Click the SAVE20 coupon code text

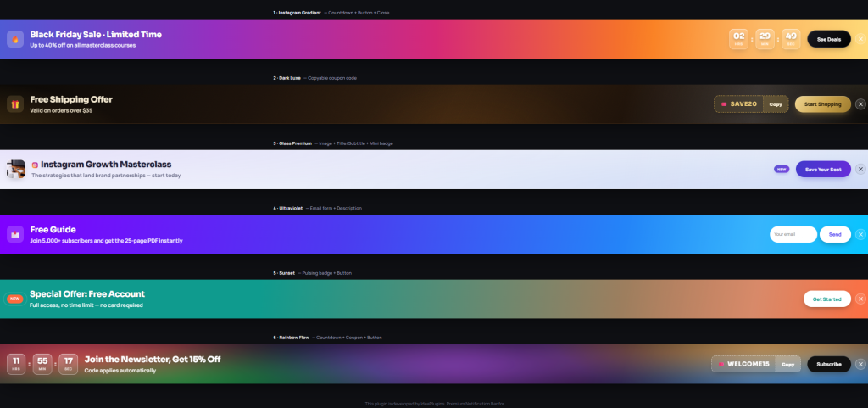(x=743, y=104)
